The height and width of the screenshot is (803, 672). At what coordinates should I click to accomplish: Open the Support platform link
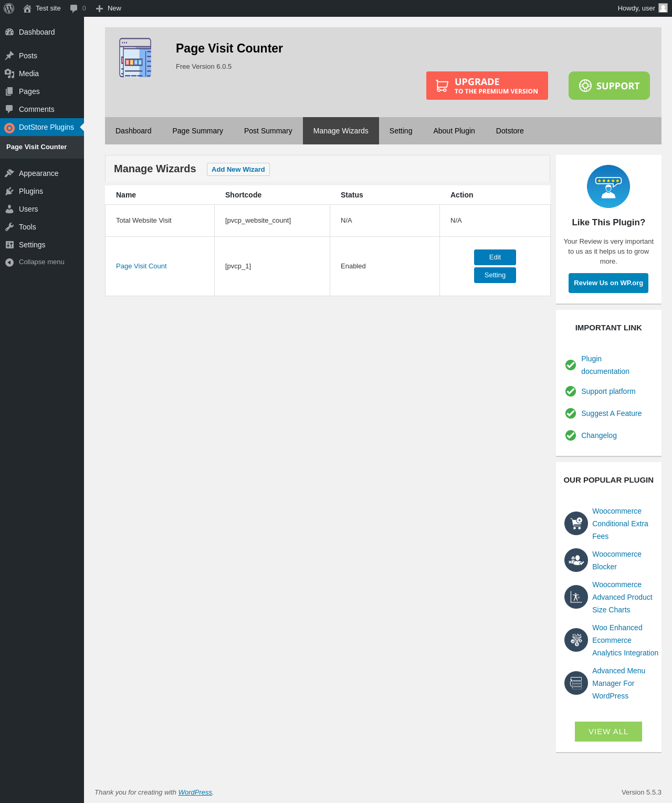[x=608, y=391]
